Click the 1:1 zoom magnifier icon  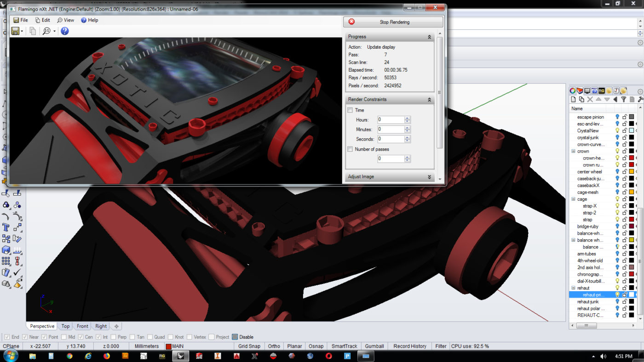(x=46, y=31)
